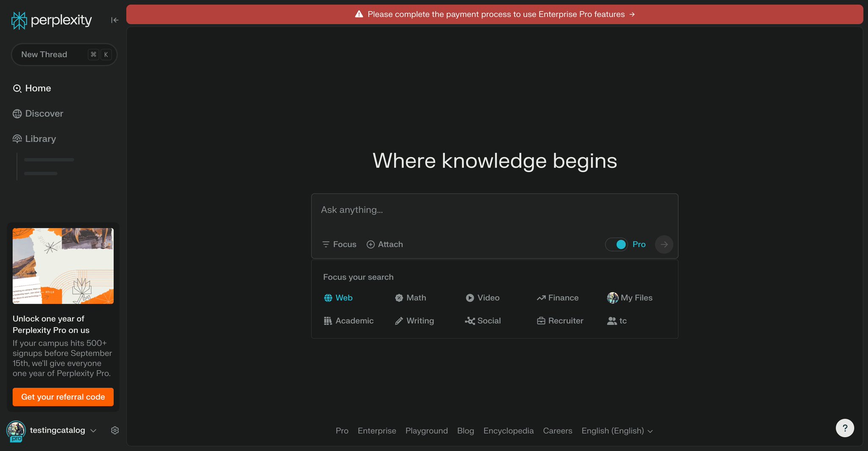Viewport: 868px width, 451px height.
Task: Open Pro footer link
Action: pyautogui.click(x=342, y=431)
